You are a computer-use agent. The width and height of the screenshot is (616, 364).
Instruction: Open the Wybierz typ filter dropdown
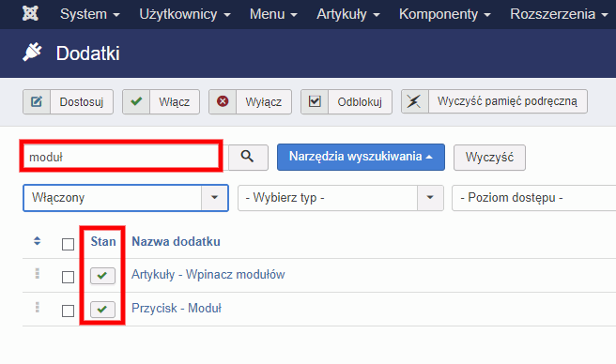click(x=341, y=198)
